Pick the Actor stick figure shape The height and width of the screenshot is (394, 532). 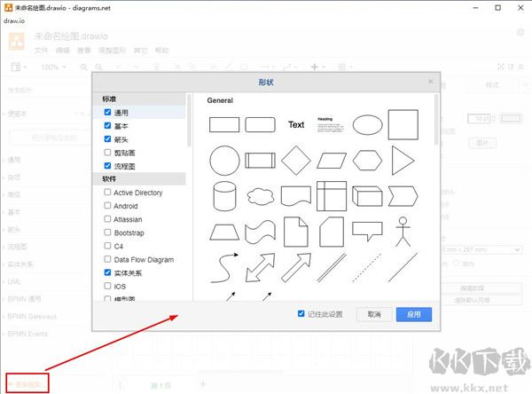click(x=403, y=232)
